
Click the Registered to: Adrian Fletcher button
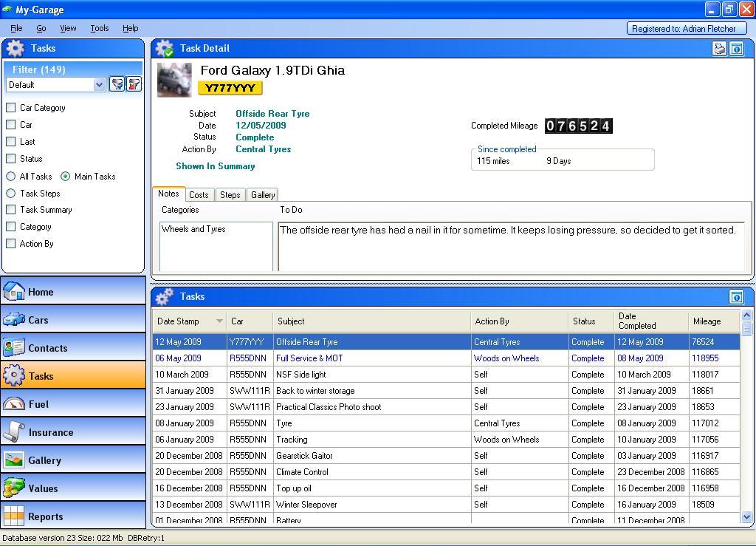[x=687, y=29]
